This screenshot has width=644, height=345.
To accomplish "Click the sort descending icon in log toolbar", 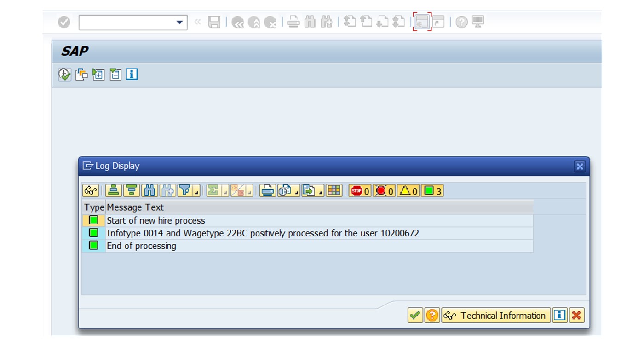I will click(132, 190).
